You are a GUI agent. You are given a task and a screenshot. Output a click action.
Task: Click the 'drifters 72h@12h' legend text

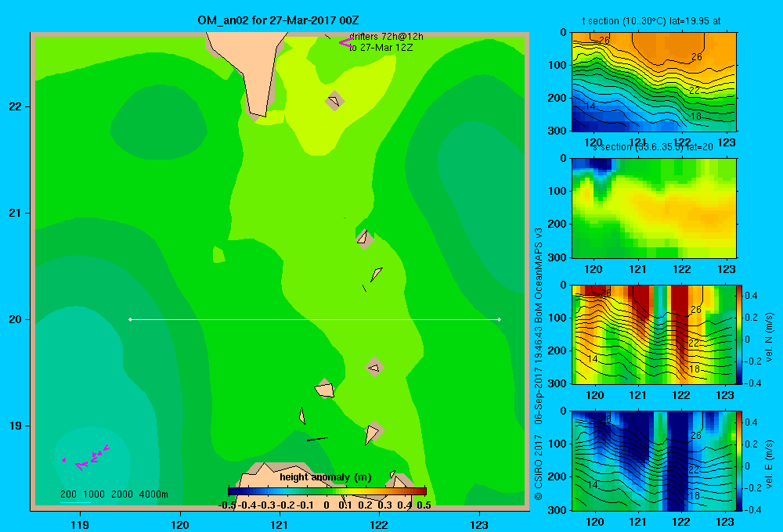tap(386, 37)
